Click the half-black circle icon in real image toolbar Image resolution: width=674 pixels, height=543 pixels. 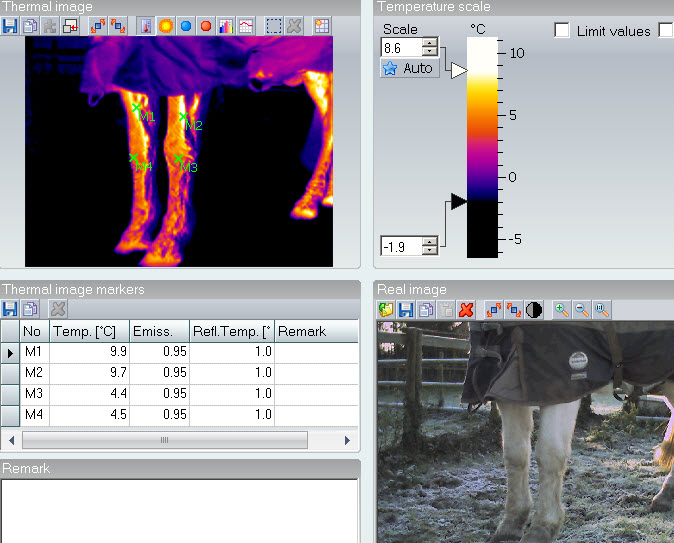click(x=534, y=310)
